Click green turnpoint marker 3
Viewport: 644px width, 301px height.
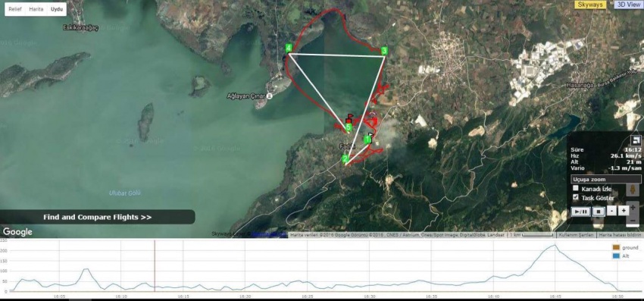(x=384, y=51)
